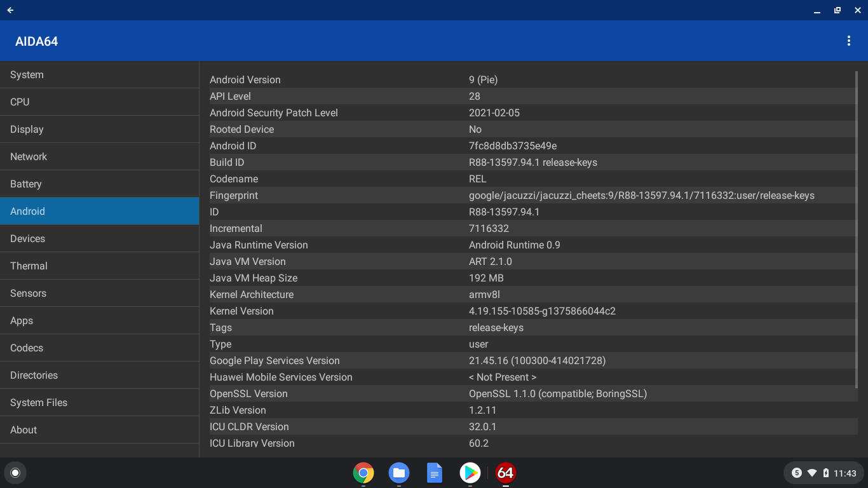868x488 pixels.
Task: Click the Wi-Fi status icon
Action: pyautogui.click(x=812, y=473)
